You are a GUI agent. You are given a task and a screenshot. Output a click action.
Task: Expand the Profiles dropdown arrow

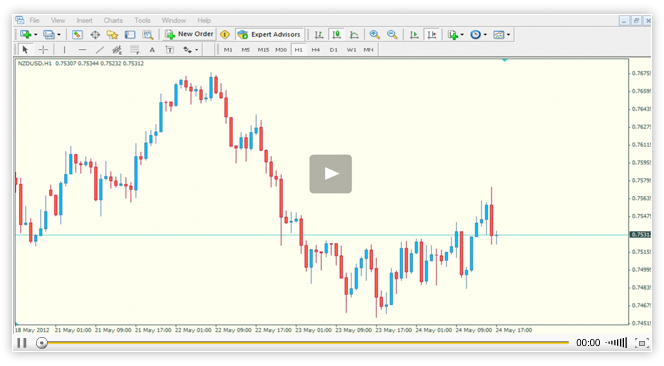59,35
